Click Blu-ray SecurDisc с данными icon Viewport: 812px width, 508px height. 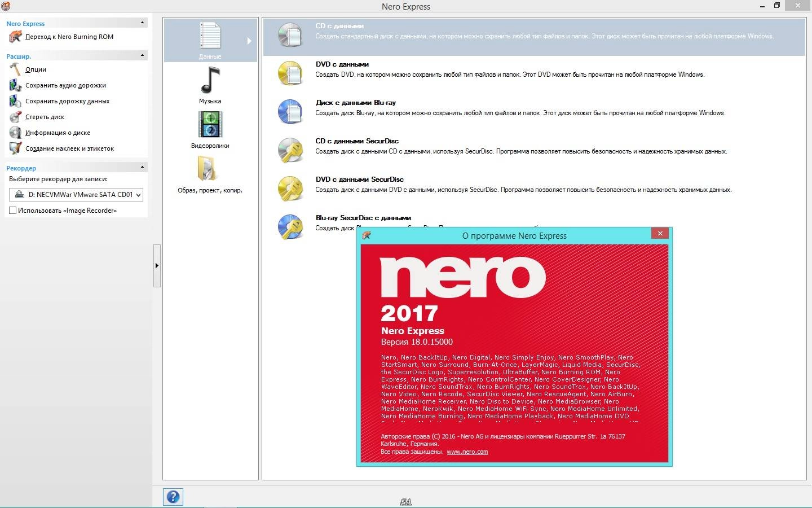(290, 227)
